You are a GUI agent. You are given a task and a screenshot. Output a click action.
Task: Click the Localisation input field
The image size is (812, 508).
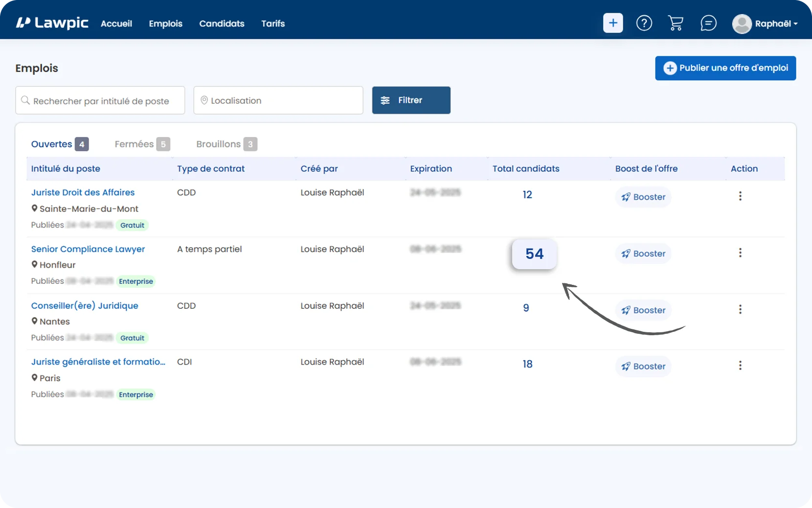point(278,100)
